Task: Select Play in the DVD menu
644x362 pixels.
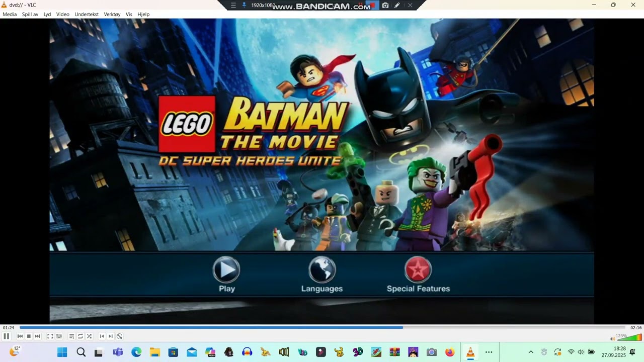Action: (x=226, y=275)
